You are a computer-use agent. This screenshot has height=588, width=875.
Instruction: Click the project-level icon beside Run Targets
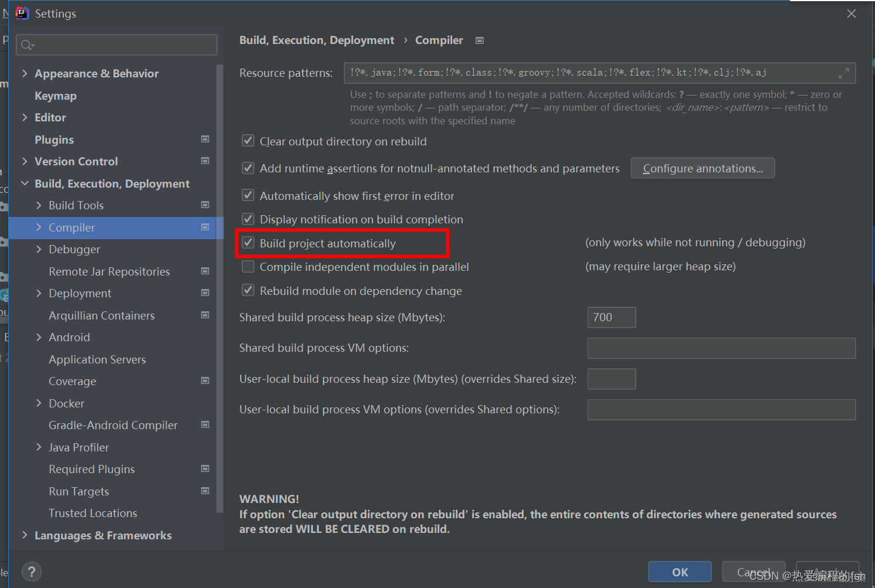[205, 491]
